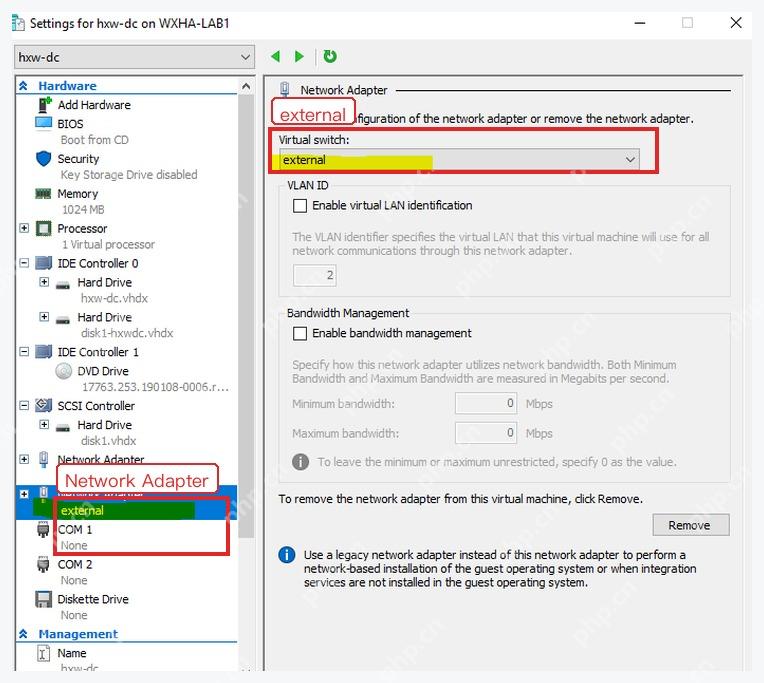Select Add Hardware icon
The width and height of the screenshot is (764, 683).
coord(44,105)
